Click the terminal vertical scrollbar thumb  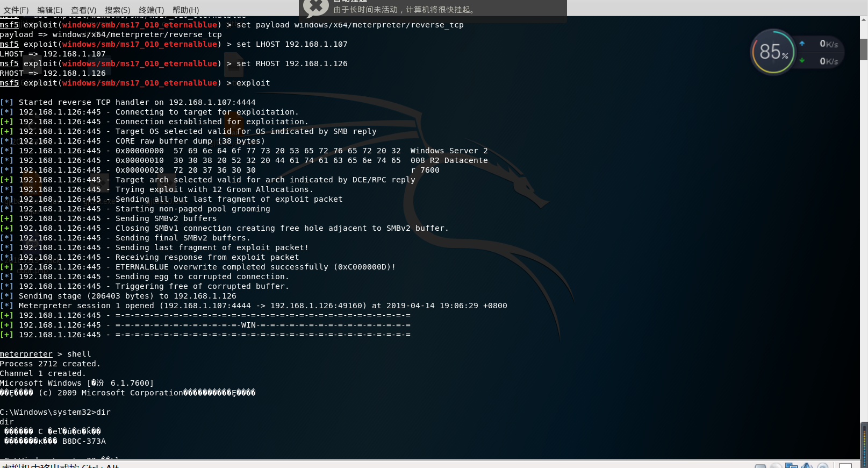[864, 49]
